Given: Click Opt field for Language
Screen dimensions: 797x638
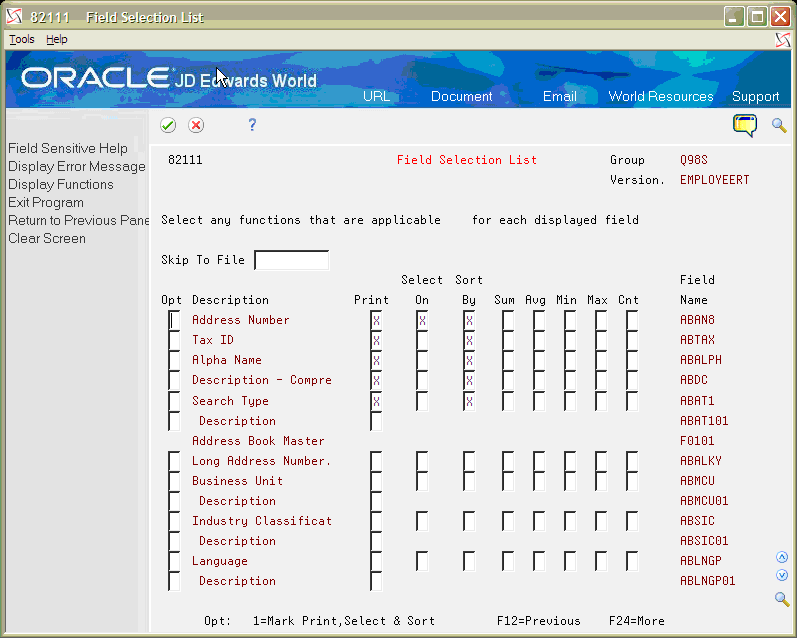Looking at the screenshot, I should (x=174, y=561).
